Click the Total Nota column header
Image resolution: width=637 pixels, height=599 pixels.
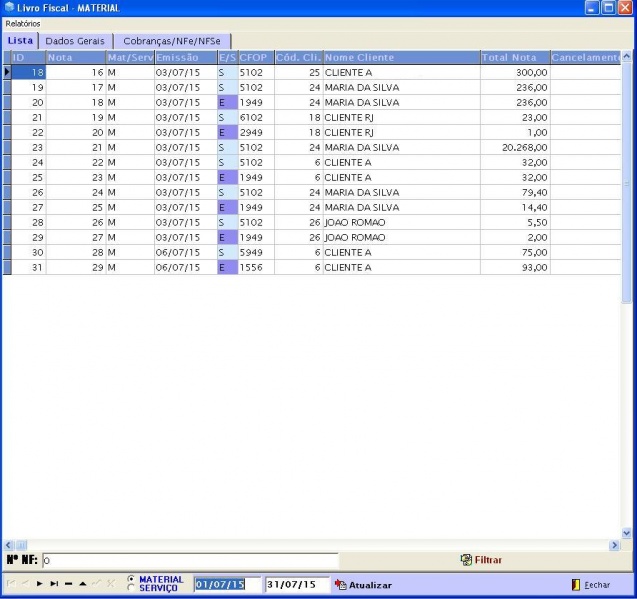tap(514, 58)
